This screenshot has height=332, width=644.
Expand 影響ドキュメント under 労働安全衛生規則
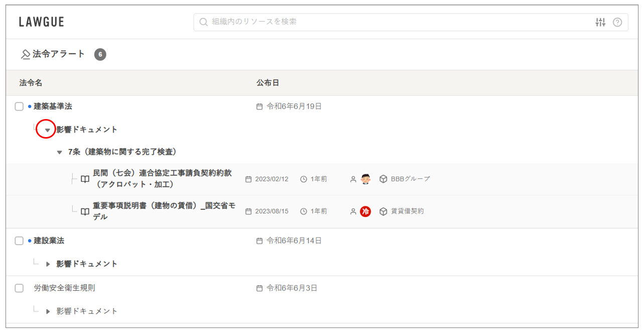[48, 311]
